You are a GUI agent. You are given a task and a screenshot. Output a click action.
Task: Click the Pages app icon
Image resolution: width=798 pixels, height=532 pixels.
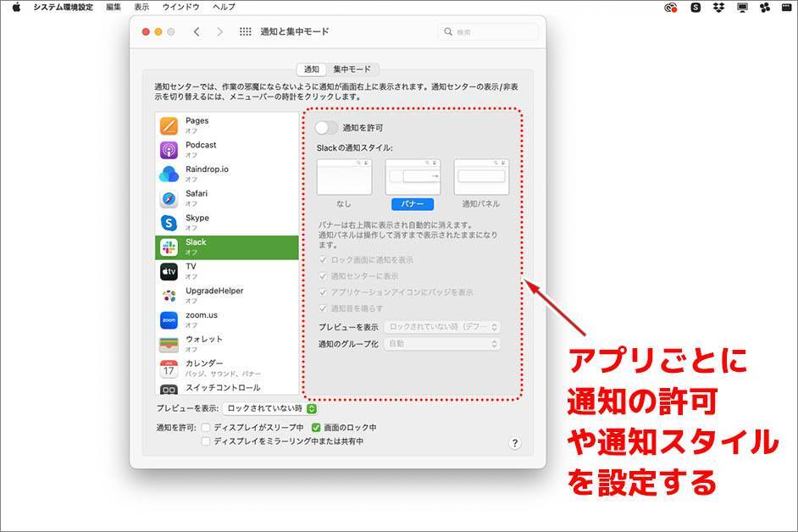[x=169, y=125]
